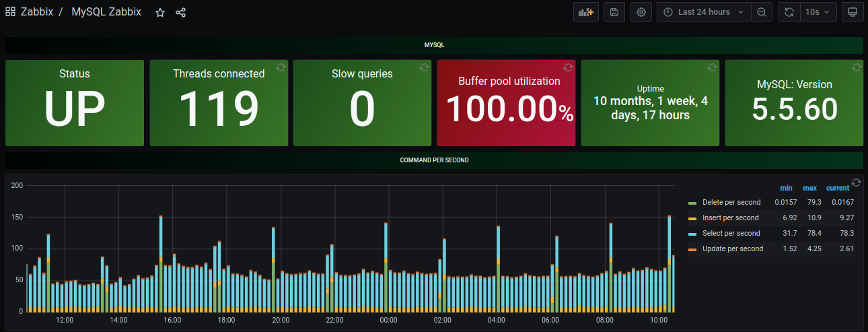Click the UP status value
The image size is (868, 332).
74,109
